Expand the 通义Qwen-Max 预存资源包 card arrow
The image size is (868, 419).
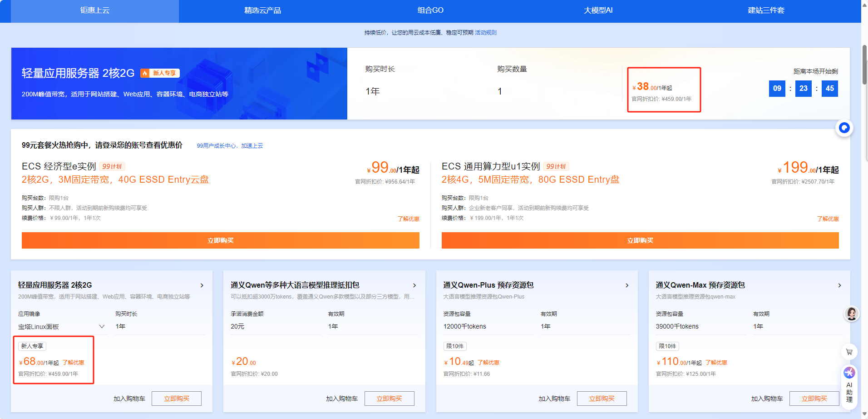(x=839, y=285)
